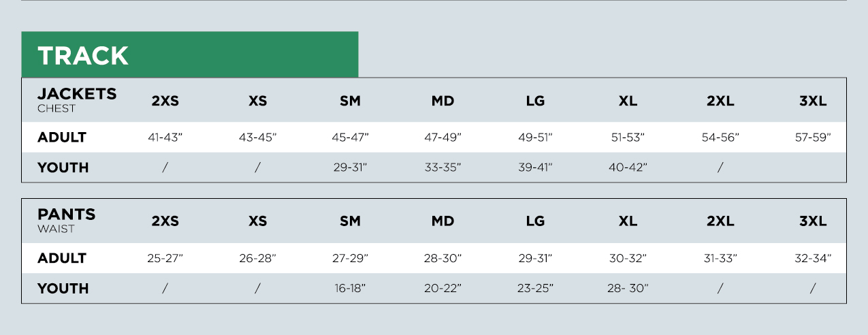
Task: Select adult jacket chest size 41-43"
Action: [165, 138]
